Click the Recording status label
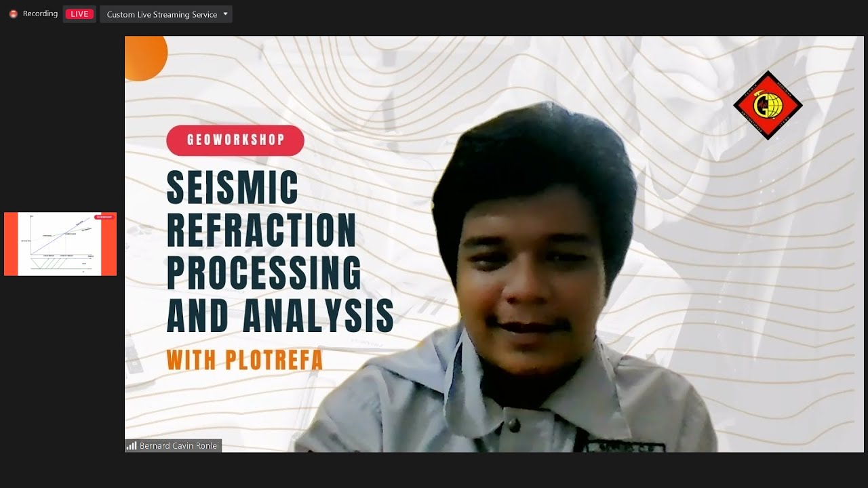The height and width of the screenshot is (488, 868). point(40,14)
